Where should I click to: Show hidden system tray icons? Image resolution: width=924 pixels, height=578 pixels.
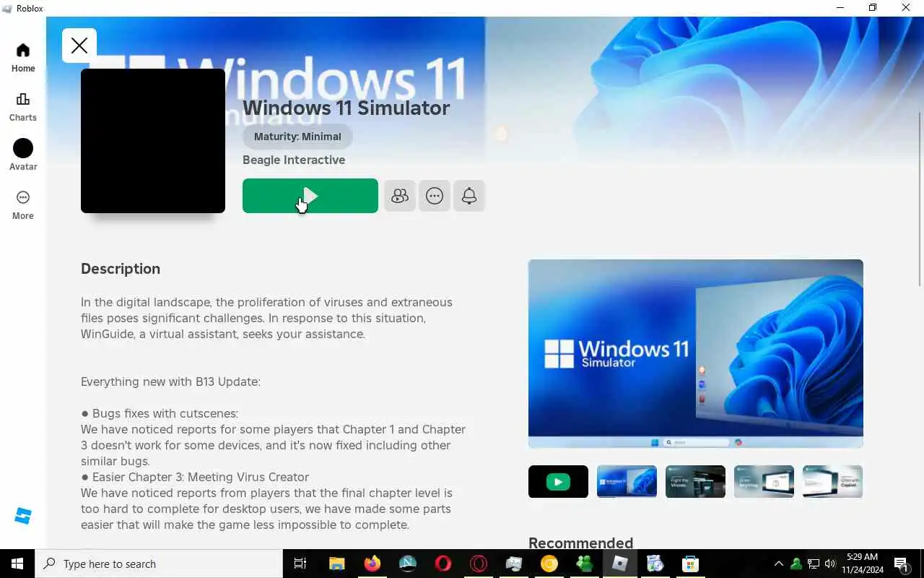point(779,564)
